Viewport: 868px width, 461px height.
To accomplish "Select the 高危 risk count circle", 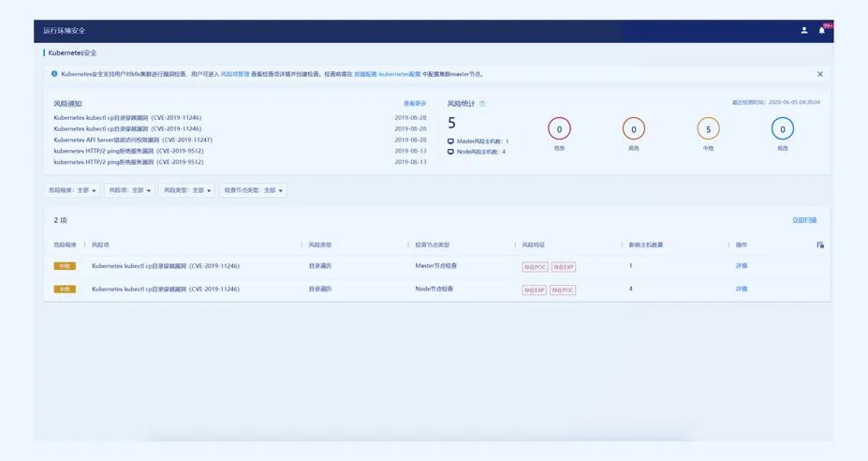I will [x=634, y=129].
